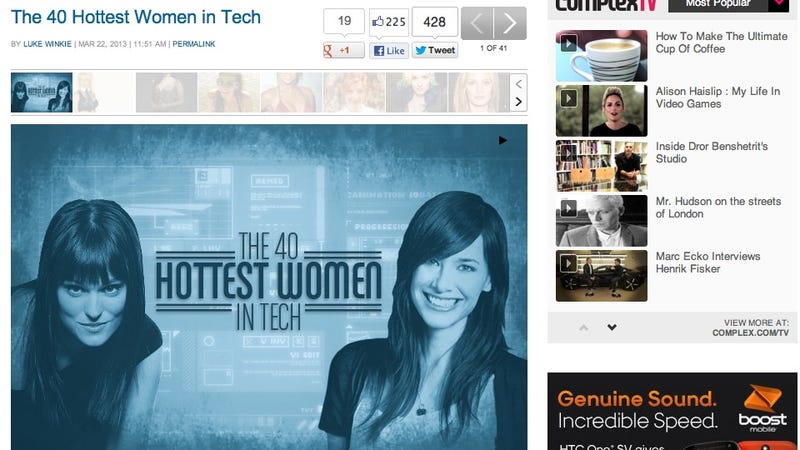Go to next slide with large right arrow
The height and width of the screenshot is (450, 800).
pyautogui.click(x=510, y=23)
